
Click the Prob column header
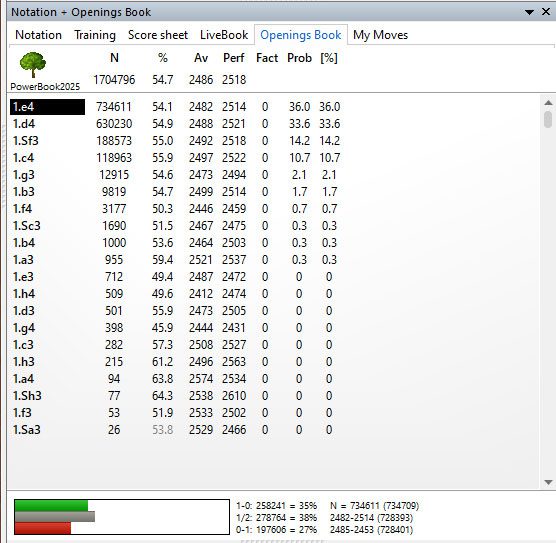[299, 58]
